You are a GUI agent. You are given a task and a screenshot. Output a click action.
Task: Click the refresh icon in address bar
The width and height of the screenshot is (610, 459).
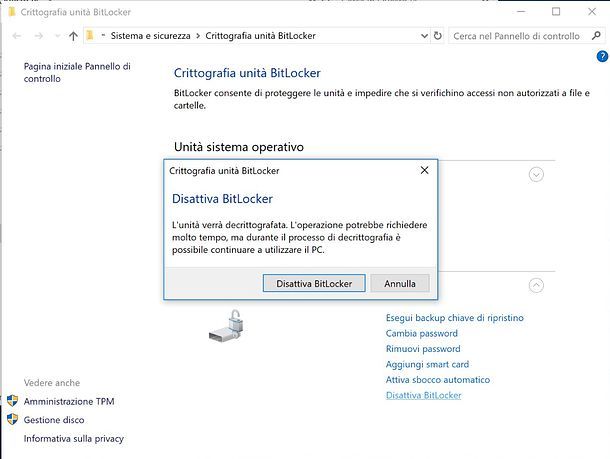pos(438,36)
